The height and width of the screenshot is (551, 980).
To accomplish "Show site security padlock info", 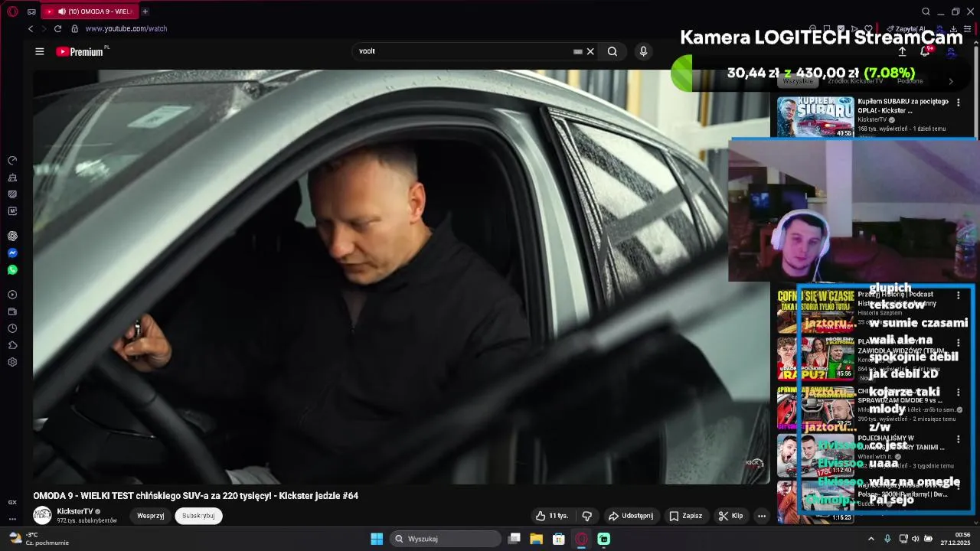I will pos(74,28).
